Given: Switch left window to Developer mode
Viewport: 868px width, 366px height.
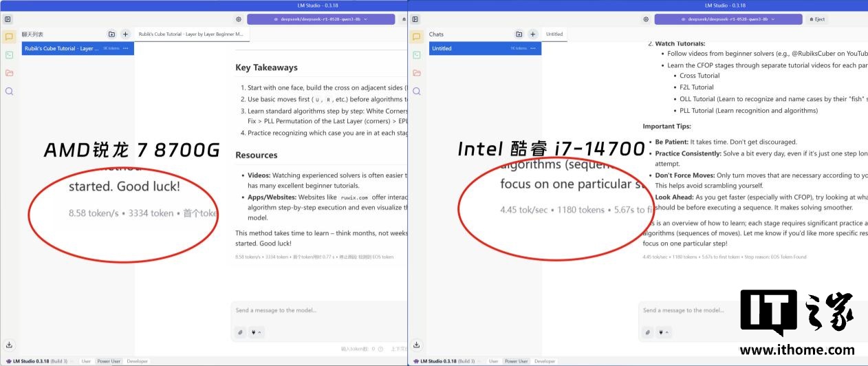Looking at the screenshot, I should pos(138,361).
